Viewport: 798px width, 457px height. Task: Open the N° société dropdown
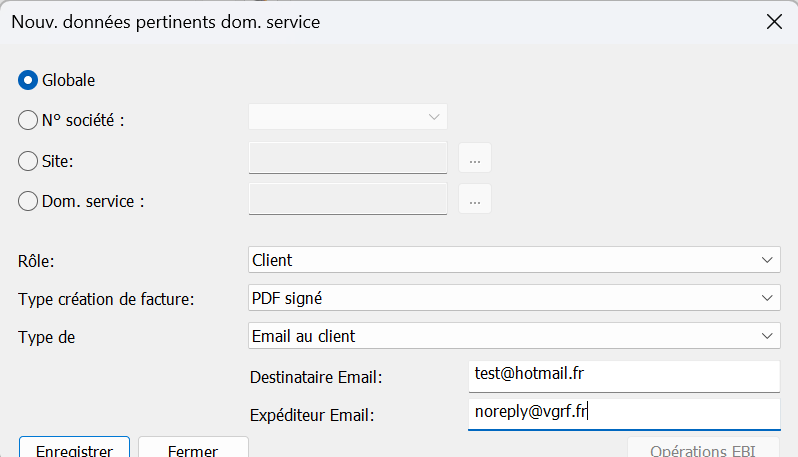[348, 117]
